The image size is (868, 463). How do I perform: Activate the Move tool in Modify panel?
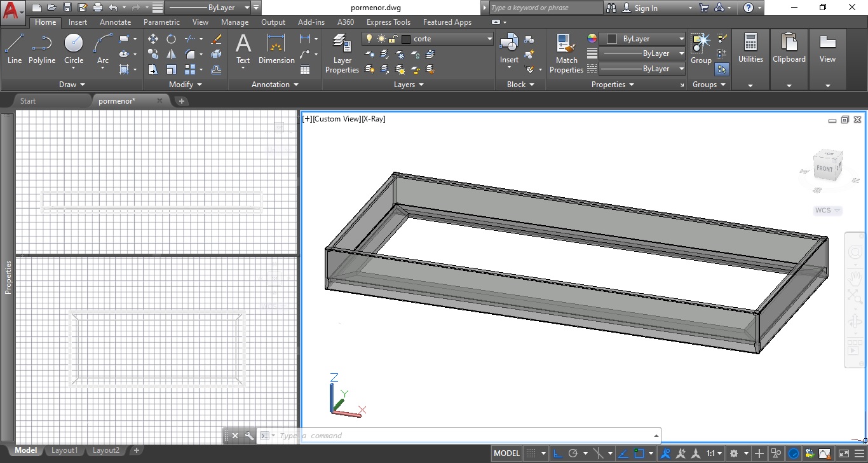coord(153,39)
